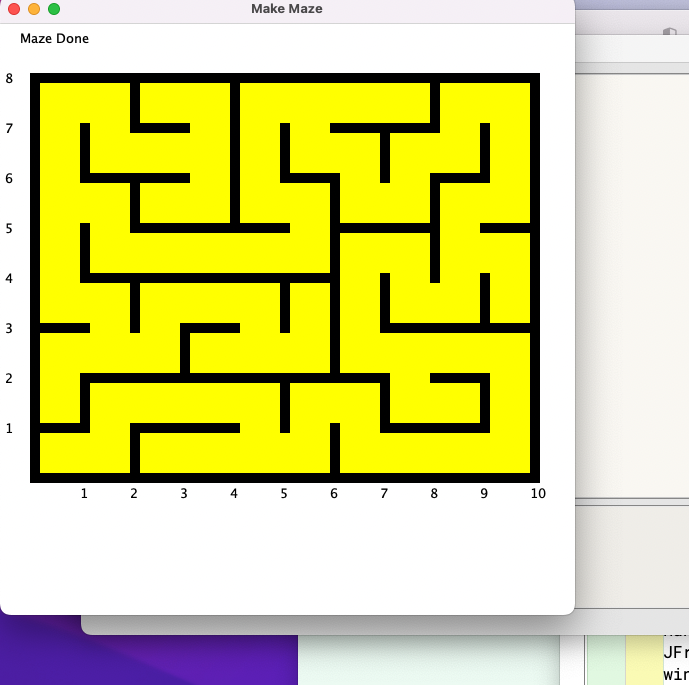The height and width of the screenshot is (685, 689).
Task: Click the purple desktop wallpaper at bottom left
Action: click(150, 660)
